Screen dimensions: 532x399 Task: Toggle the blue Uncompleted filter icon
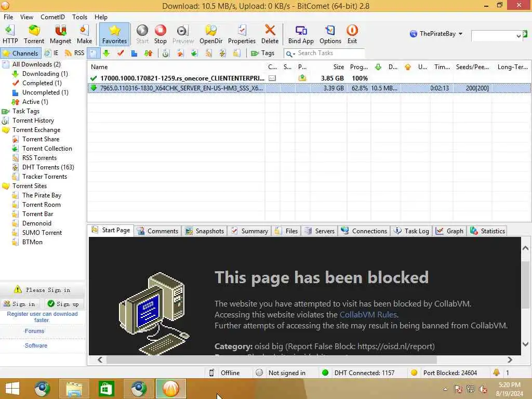point(135,54)
